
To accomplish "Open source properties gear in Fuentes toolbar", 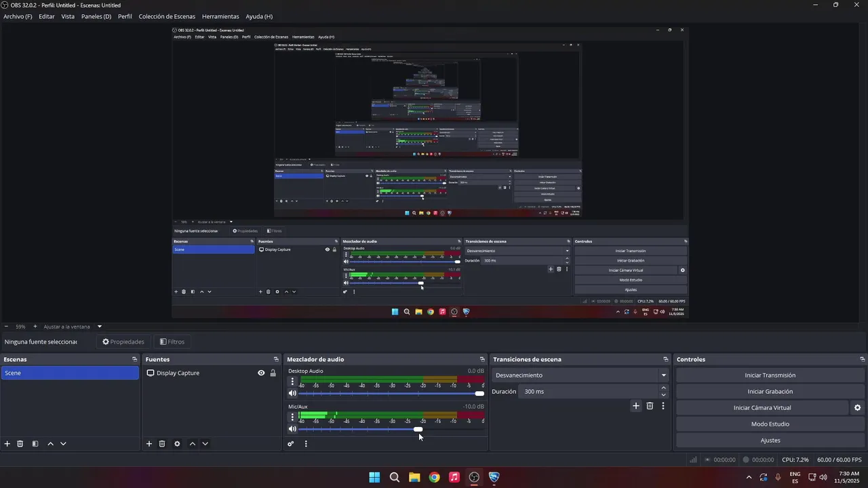I will pyautogui.click(x=177, y=444).
